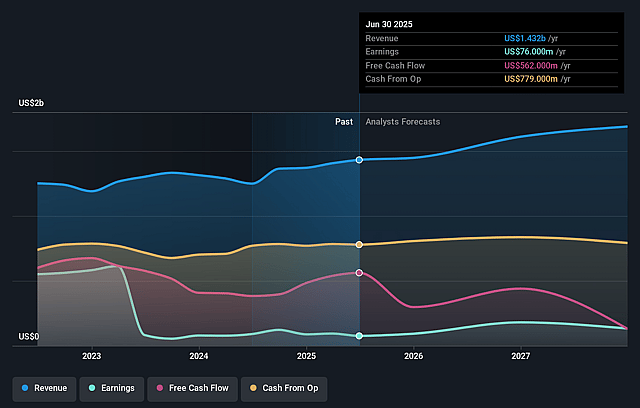Click the 2024 x-axis label
This screenshot has height=408, width=640.
[x=199, y=356]
